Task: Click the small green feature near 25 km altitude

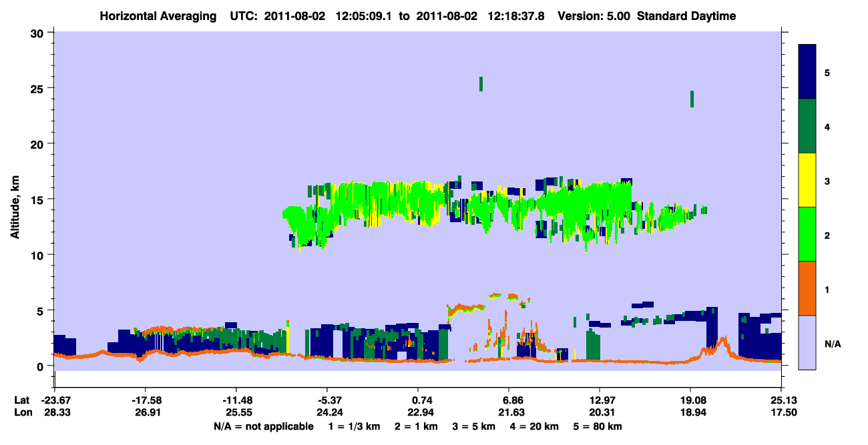Action: 481,84
